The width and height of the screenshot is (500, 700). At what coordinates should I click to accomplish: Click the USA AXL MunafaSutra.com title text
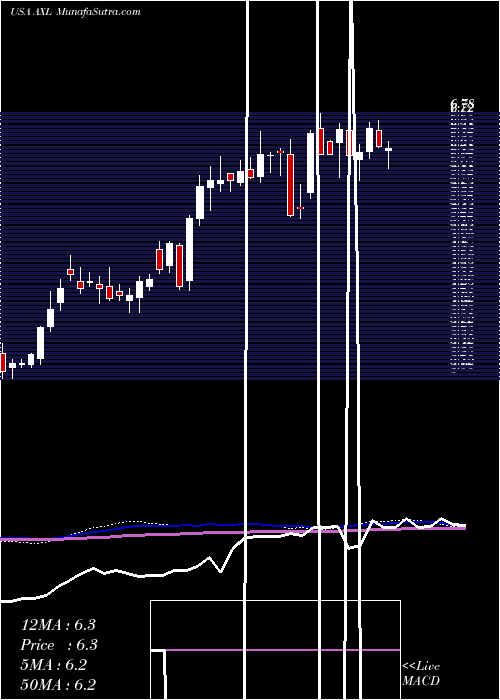pos(75,12)
